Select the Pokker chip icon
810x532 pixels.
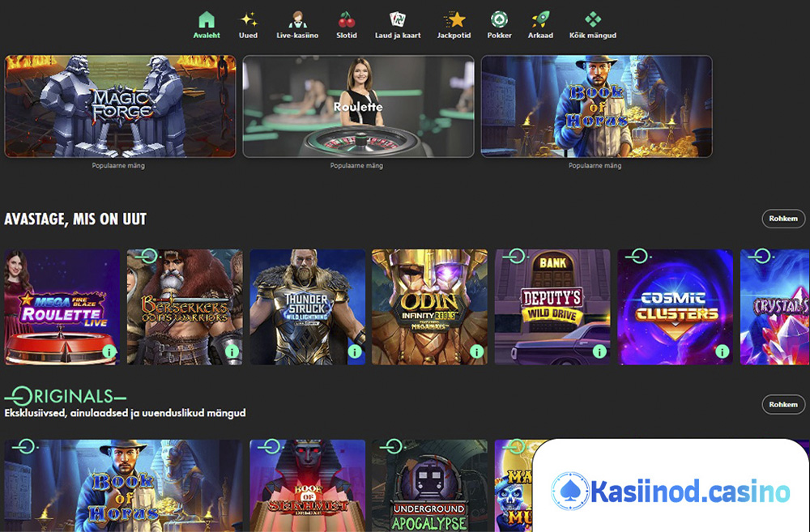pos(499,19)
